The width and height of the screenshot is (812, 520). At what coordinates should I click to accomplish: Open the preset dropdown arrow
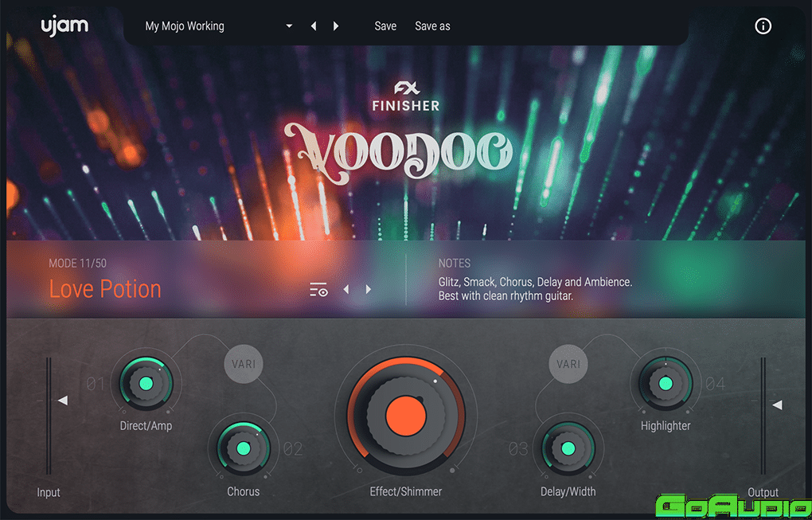289,26
